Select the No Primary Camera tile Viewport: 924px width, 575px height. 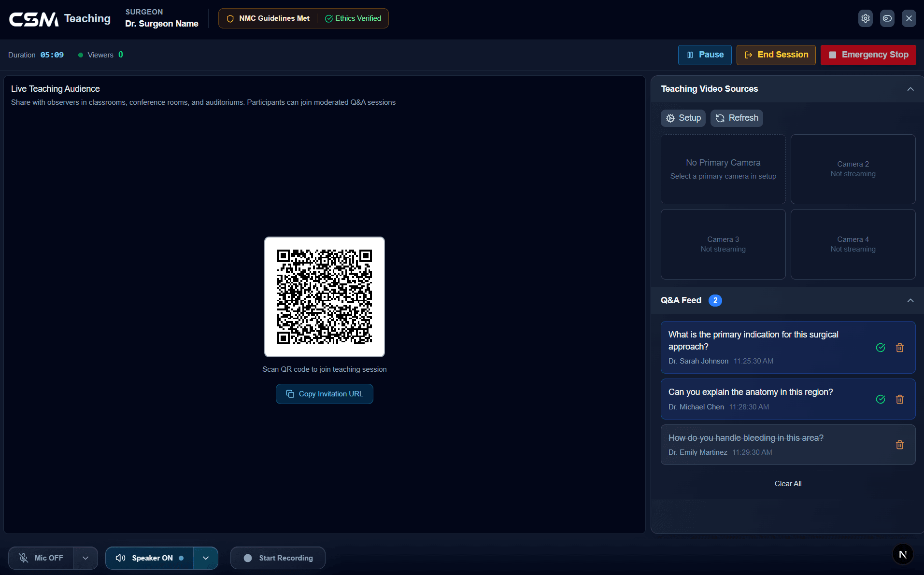[723, 169]
